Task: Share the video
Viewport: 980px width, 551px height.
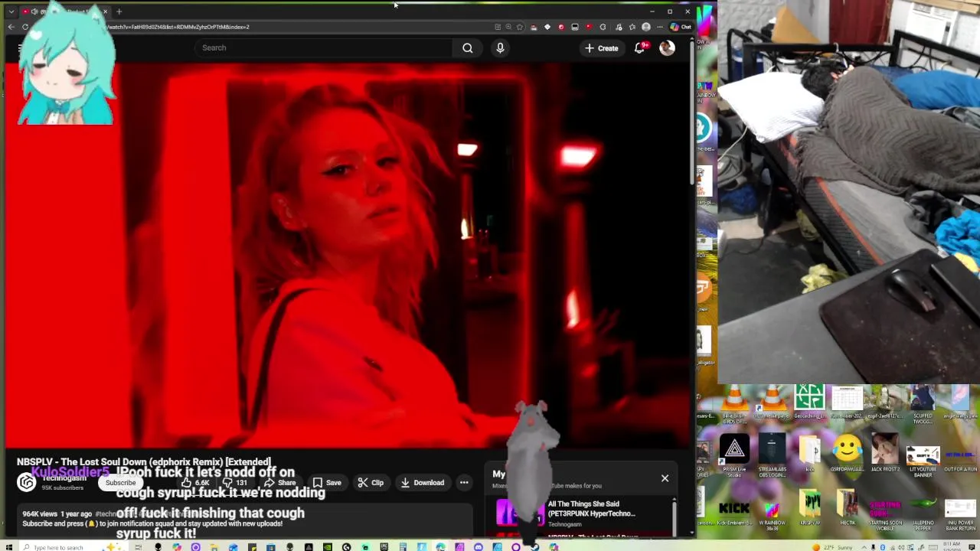Action: point(281,483)
